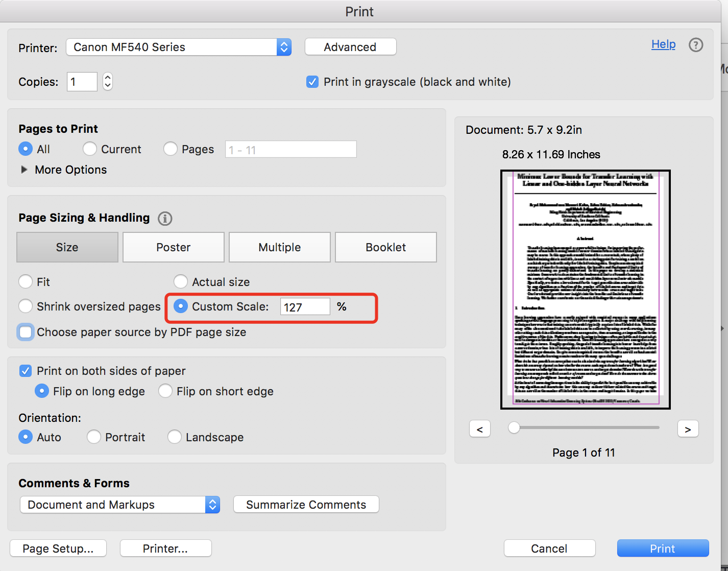Image resolution: width=728 pixels, height=571 pixels.
Task: Go to previous preview page arrow
Action: point(480,429)
